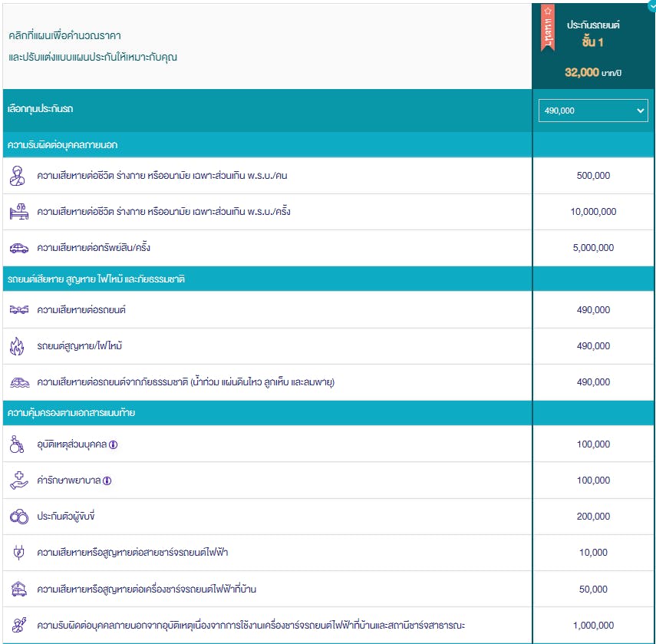Click the ความเสียหายต่อรถยนต์ row label
The image size is (656, 644).
pyautogui.click(x=81, y=310)
